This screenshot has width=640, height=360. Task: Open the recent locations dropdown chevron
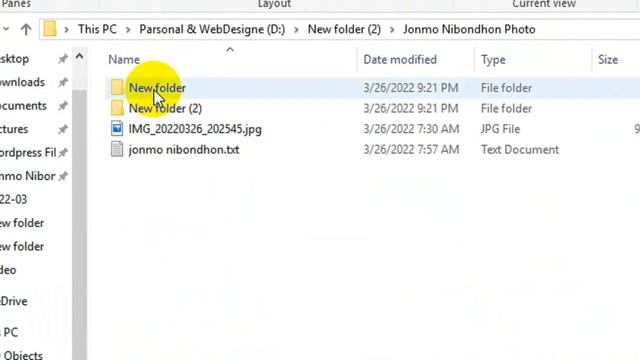tap(6, 29)
